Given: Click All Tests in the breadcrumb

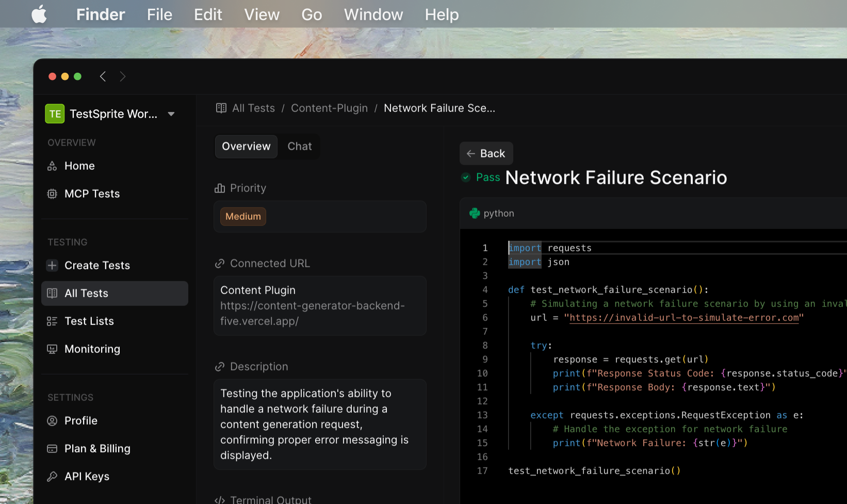Looking at the screenshot, I should [x=253, y=108].
